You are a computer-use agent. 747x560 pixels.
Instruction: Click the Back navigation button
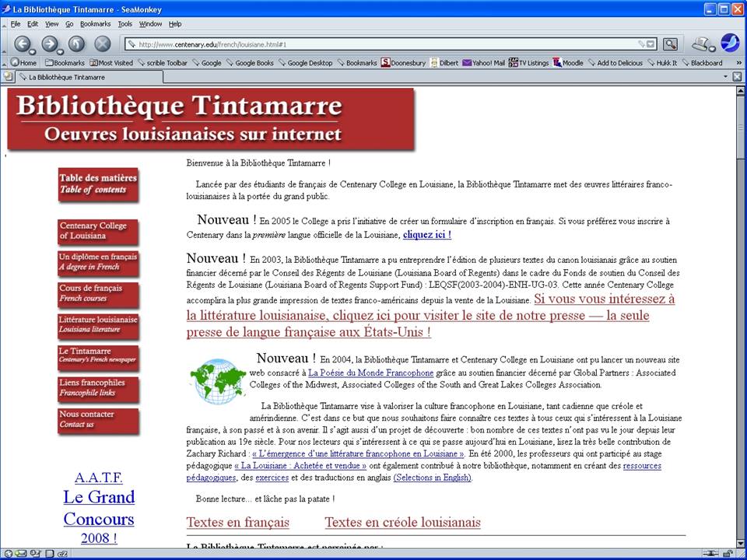coord(21,44)
